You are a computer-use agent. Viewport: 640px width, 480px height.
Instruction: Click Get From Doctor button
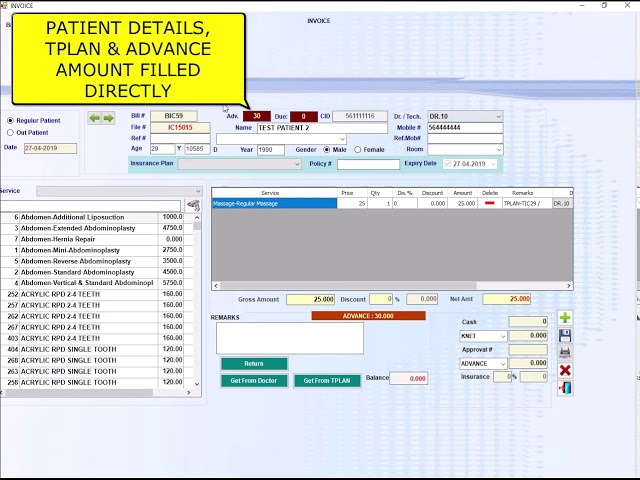click(254, 381)
